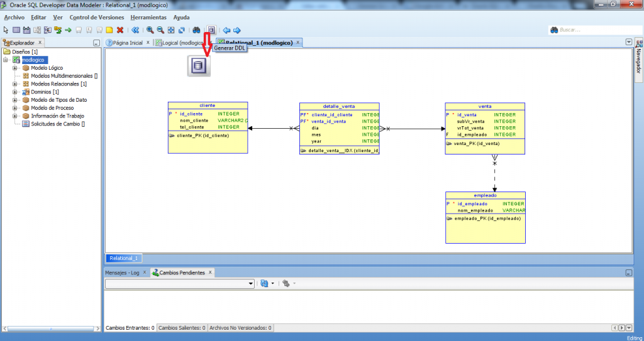Collapse the modlogico design node
The height and width of the screenshot is (341, 644).
tap(6, 60)
